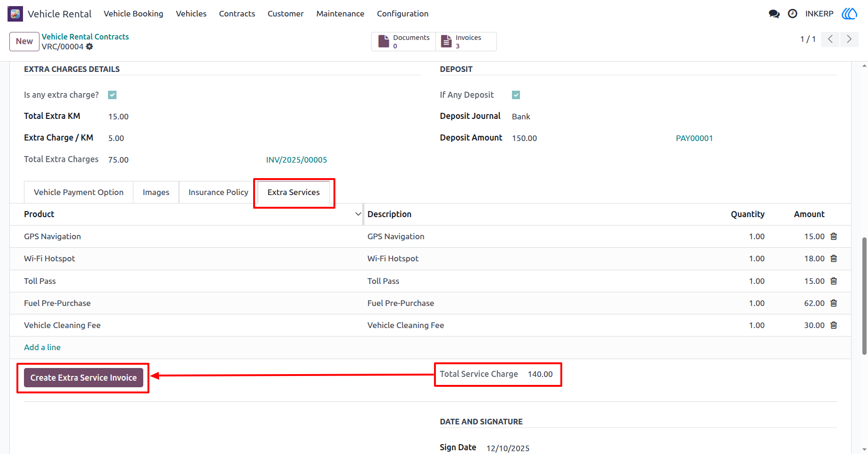Click the New button
The width and height of the screenshot is (868, 454).
point(24,41)
